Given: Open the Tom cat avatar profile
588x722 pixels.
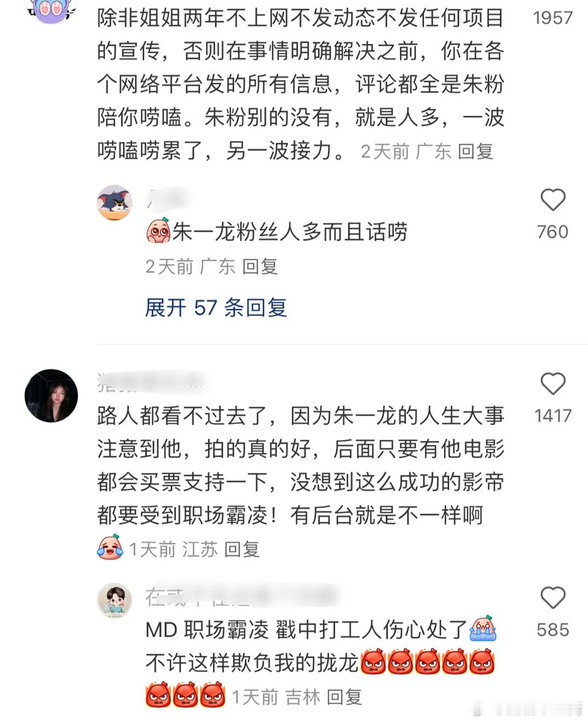Looking at the screenshot, I should pyautogui.click(x=115, y=202).
